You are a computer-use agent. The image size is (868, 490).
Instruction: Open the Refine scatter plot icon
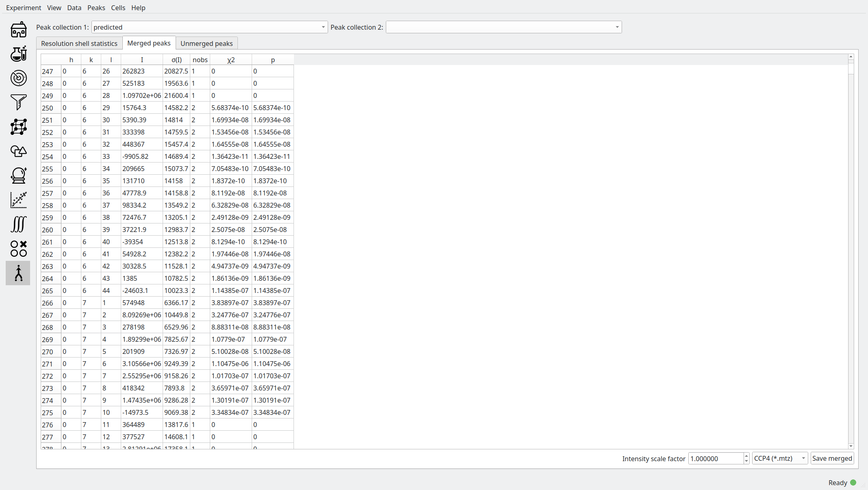[x=18, y=200]
